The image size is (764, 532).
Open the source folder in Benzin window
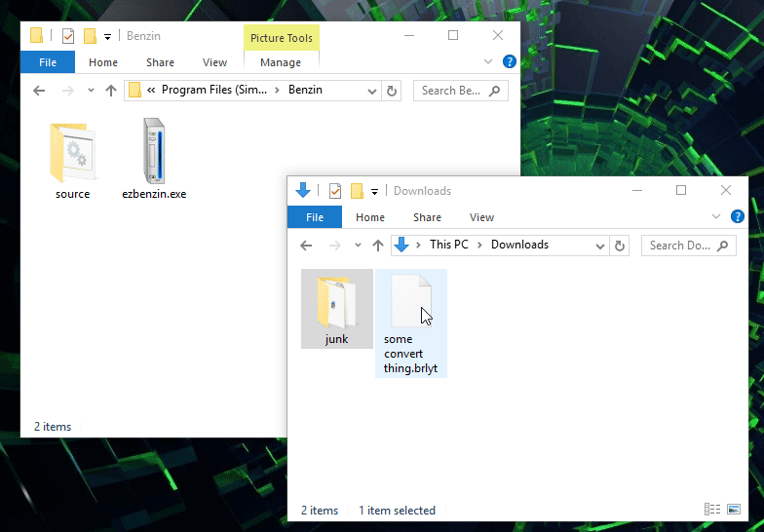click(72, 160)
